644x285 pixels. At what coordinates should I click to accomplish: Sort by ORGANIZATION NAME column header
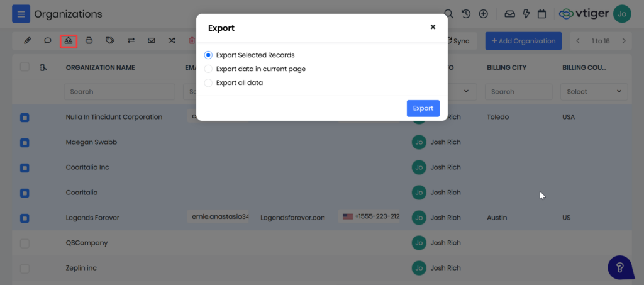[100, 67]
